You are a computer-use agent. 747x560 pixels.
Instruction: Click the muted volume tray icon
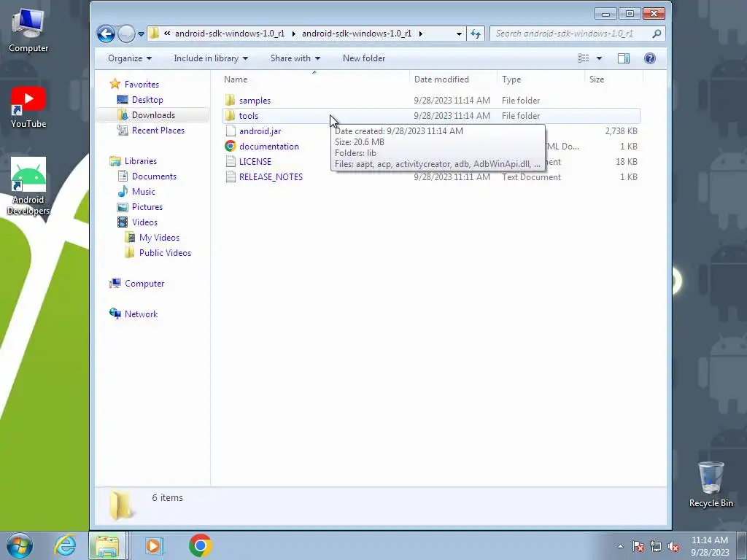point(673,547)
